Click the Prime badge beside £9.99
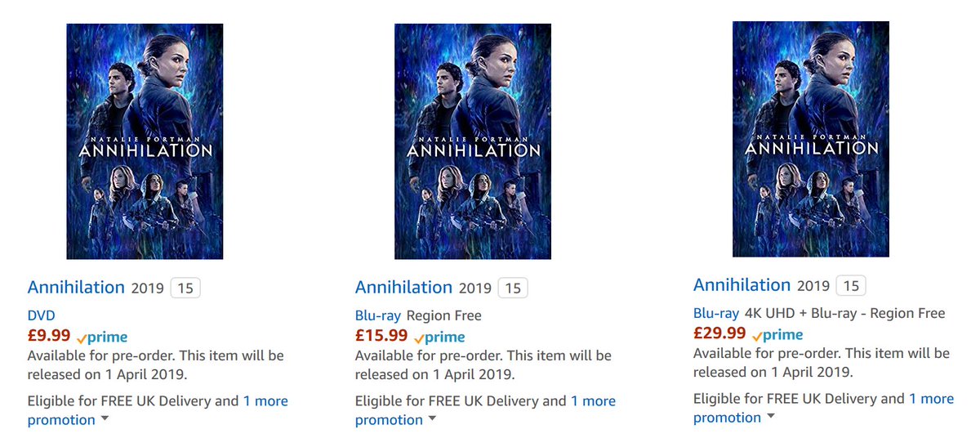 pos(102,337)
